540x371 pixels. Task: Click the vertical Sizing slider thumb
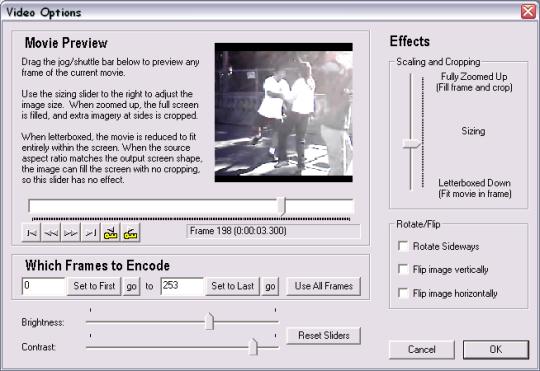coord(412,143)
